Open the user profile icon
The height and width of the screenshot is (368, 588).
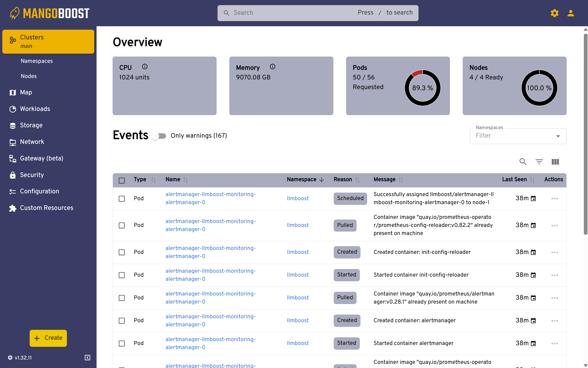click(x=571, y=13)
